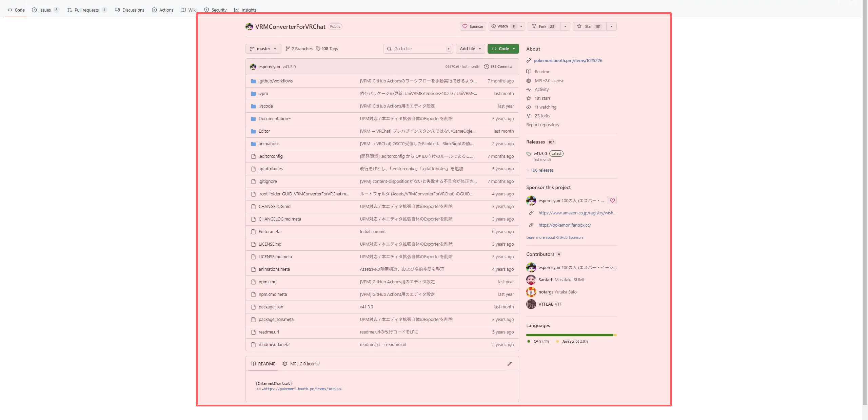Click the edit README pencil icon
Viewport: 868px width, 420px height.
509,364
